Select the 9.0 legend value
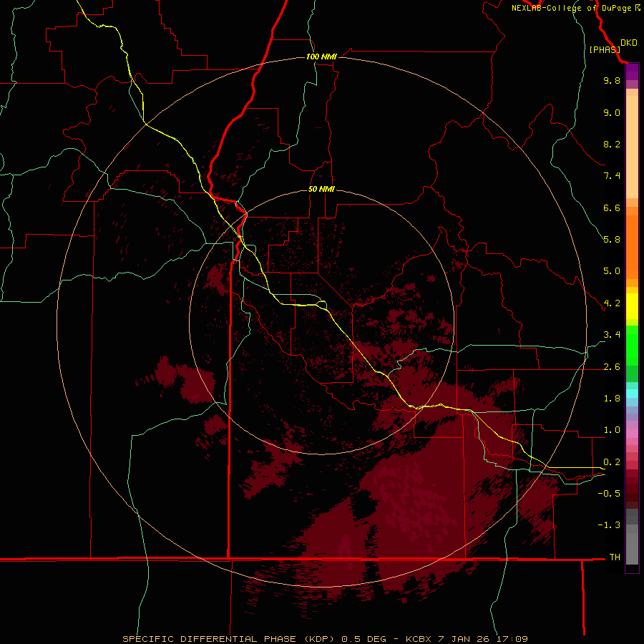644x644 pixels. click(x=612, y=112)
